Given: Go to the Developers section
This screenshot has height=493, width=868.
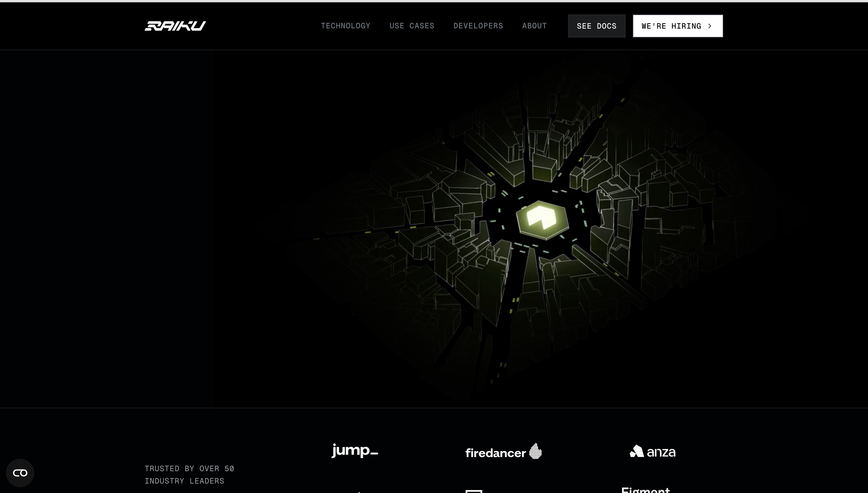Looking at the screenshot, I should (x=478, y=26).
